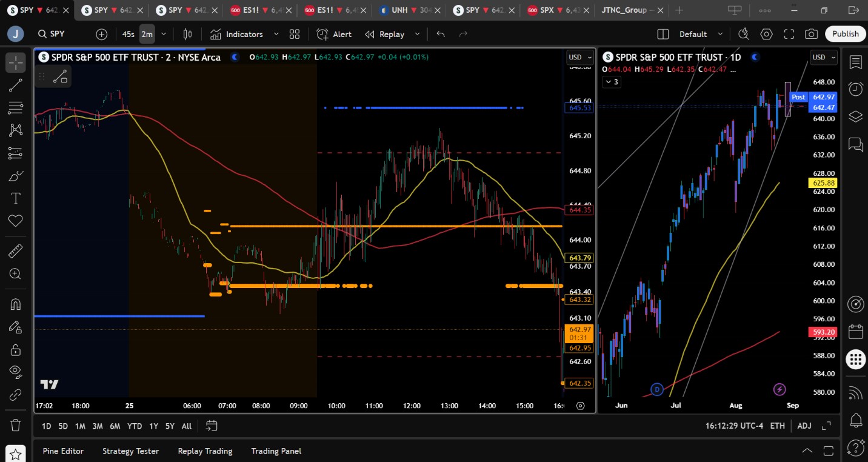The width and height of the screenshot is (868, 462).
Task: Click the trash icon to remove drawings
Action: pyautogui.click(x=16, y=425)
